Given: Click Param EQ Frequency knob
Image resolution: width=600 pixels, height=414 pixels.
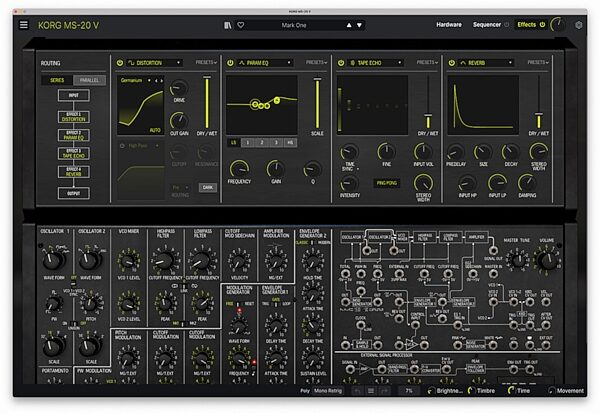Looking at the screenshot, I should tap(239, 169).
